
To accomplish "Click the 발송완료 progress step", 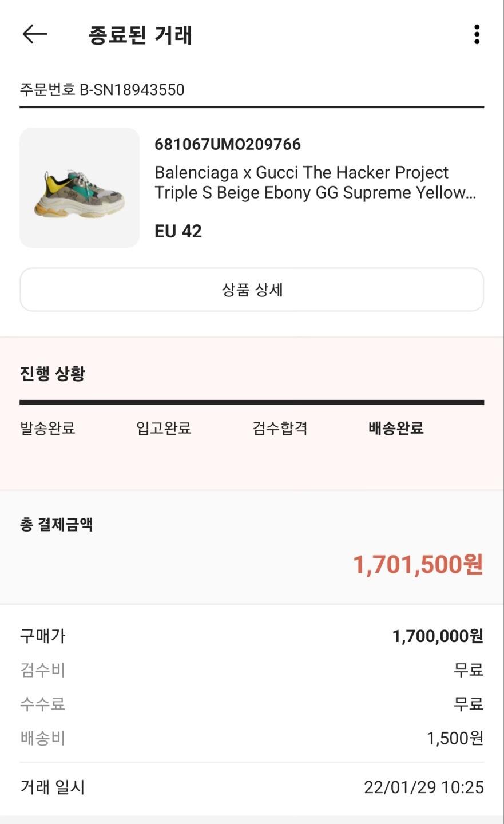I will tap(48, 428).
